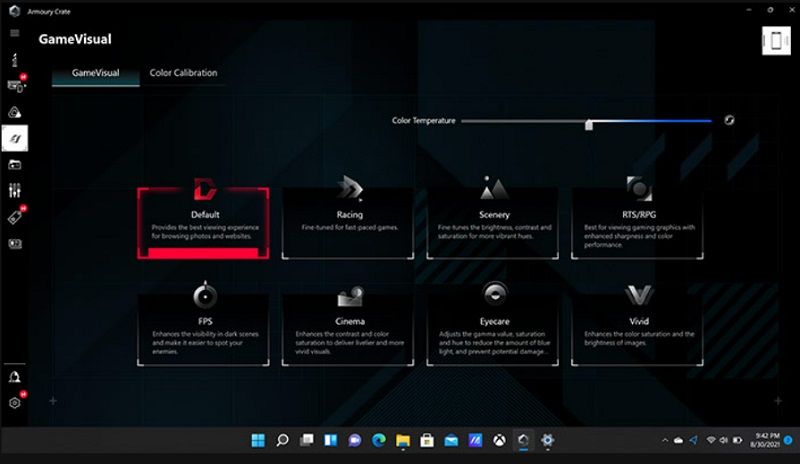Open the News sidebar icon

(x=15, y=244)
